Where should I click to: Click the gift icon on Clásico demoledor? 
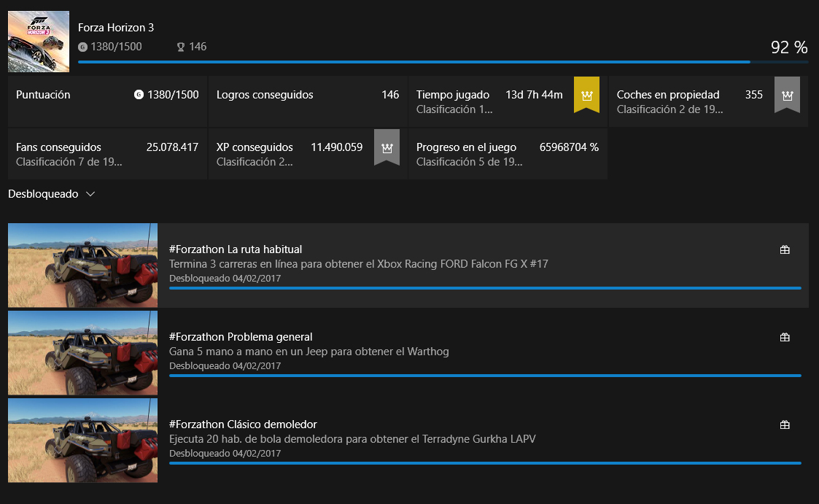[x=785, y=424]
